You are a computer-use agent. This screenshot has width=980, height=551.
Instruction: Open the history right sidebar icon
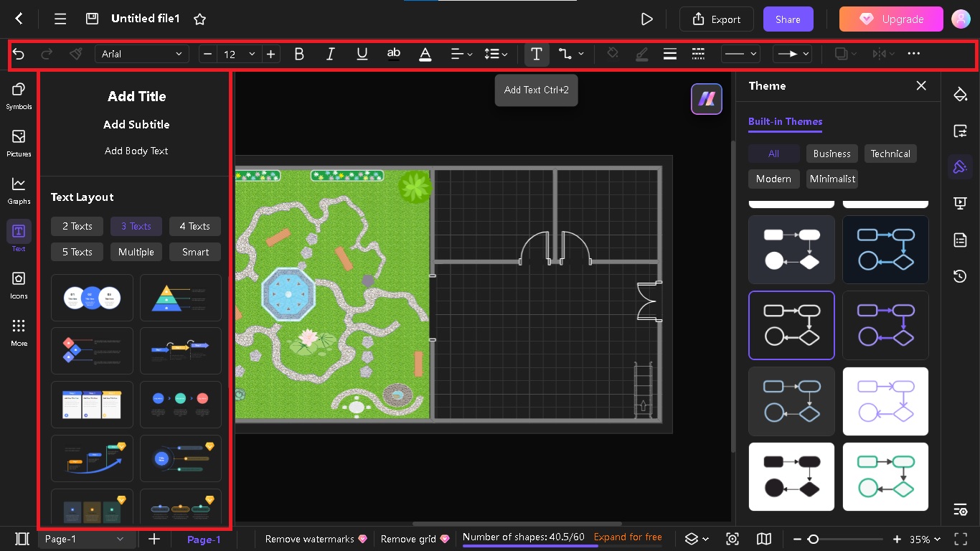click(961, 276)
